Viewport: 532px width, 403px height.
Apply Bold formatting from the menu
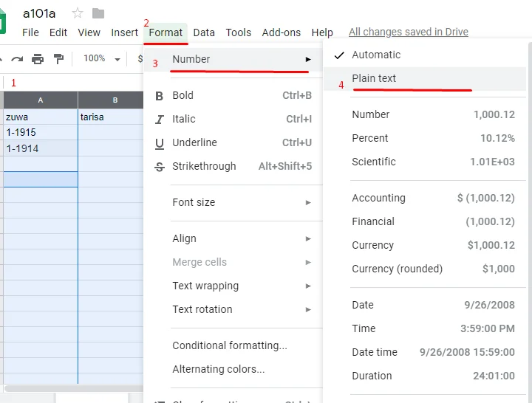point(233,95)
